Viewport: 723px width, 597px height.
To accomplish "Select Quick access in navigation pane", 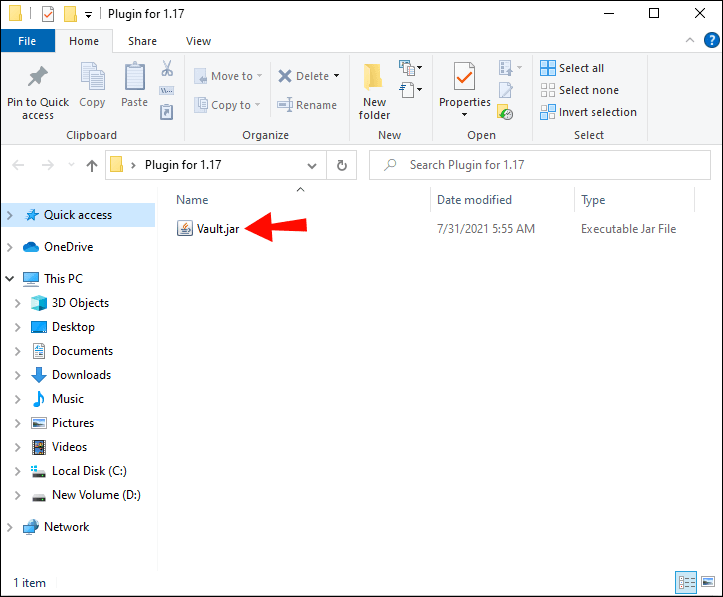I will [x=77, y=215].
